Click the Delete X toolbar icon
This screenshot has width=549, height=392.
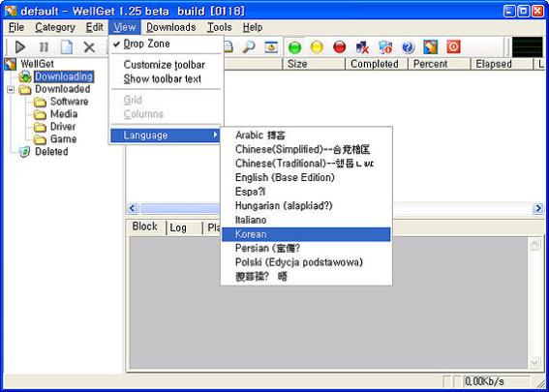(89, 47)
